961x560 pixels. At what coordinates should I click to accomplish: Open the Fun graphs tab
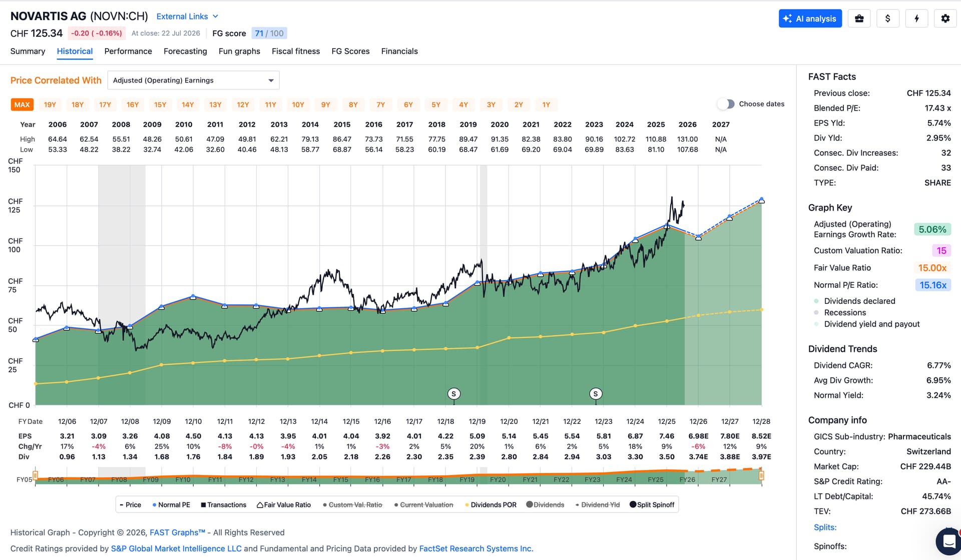tap(239, 51)
